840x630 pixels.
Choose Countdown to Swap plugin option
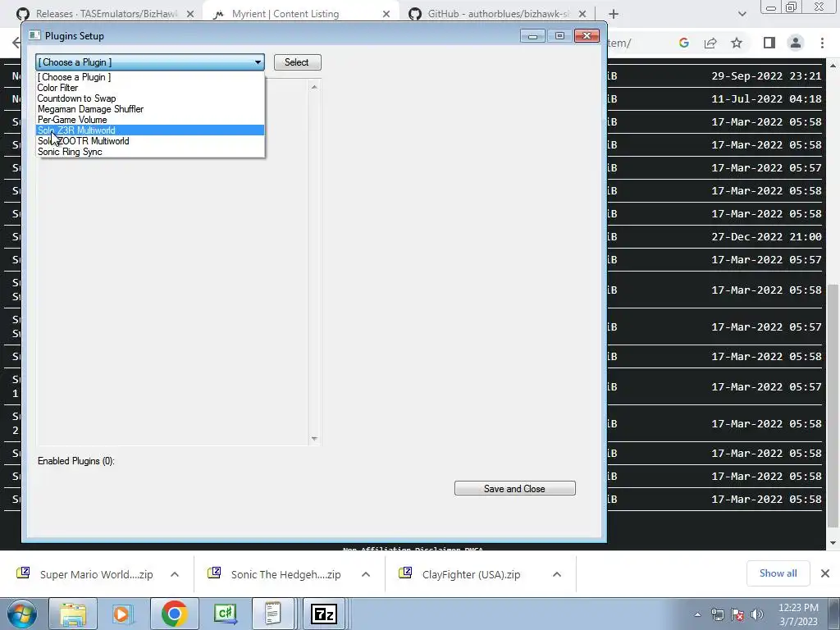[x=150, y=98]
